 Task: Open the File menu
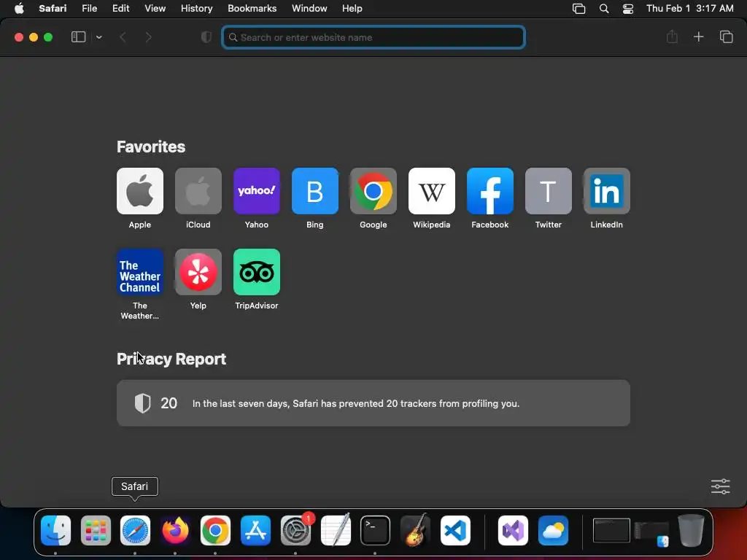coord(89,9)
